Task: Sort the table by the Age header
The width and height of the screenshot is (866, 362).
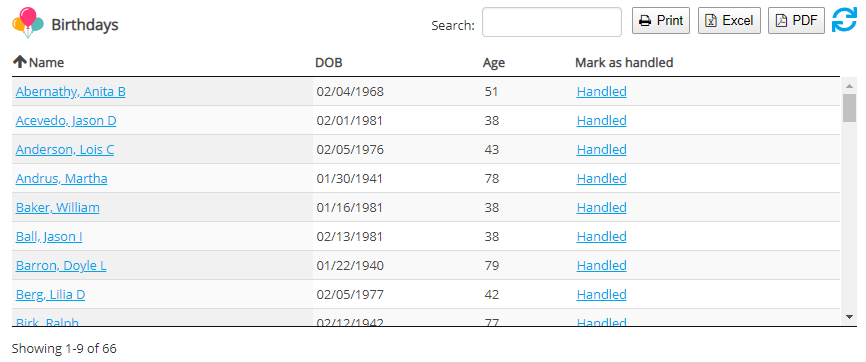Action: 494,62
